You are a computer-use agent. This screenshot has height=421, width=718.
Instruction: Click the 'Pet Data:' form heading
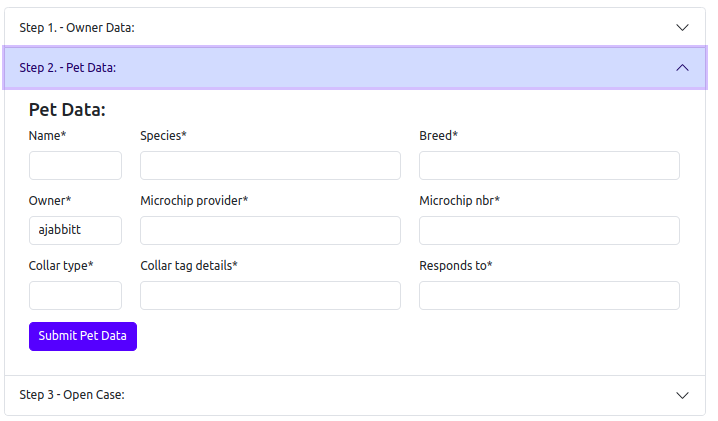67,110
